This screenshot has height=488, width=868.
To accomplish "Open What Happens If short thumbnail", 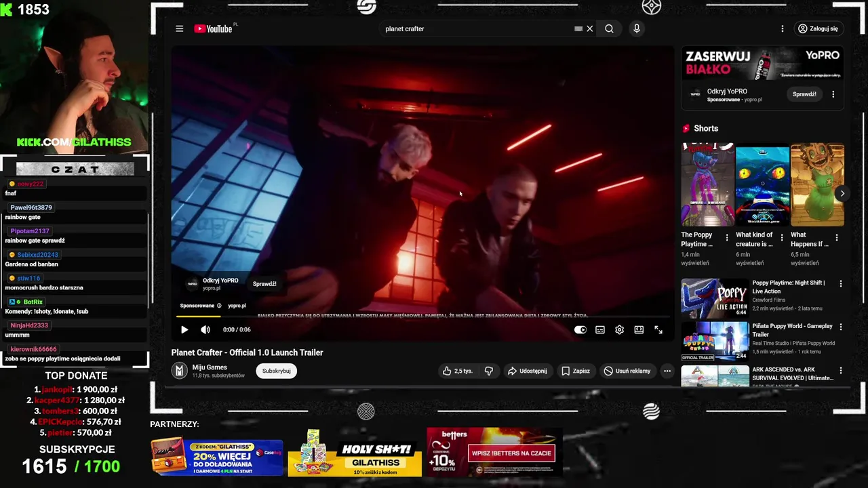I will click(817, 184).
